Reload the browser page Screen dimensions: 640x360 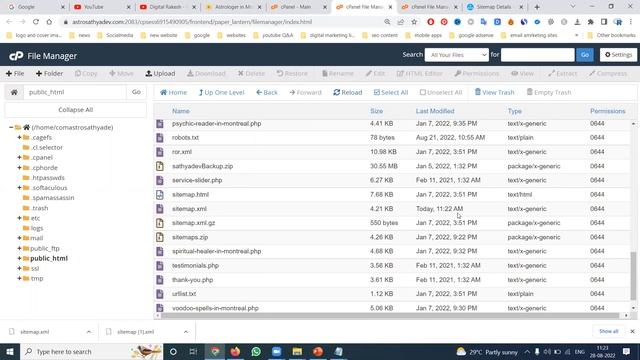[36, 22]
